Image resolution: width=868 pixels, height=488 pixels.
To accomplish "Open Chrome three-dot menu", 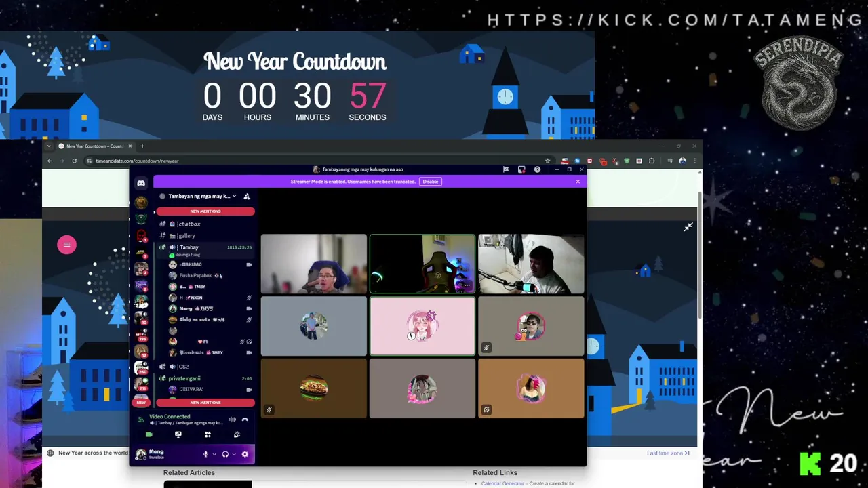I will tap(694, 161).
